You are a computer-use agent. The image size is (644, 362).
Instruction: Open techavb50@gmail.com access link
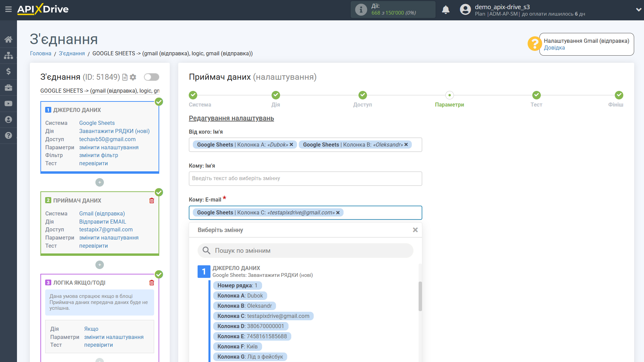point(107,139)
